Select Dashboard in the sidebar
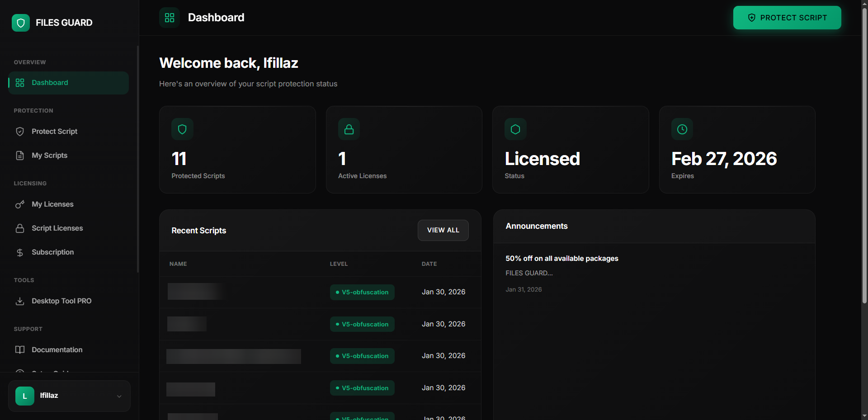This screenshot has height=420, width=868. (x=50, y=83)
